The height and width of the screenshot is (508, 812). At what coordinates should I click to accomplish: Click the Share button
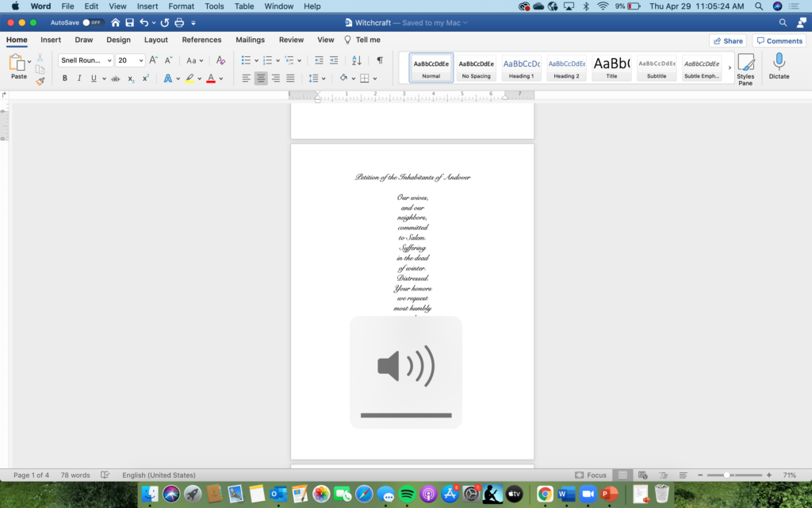[x=727, y=40]
